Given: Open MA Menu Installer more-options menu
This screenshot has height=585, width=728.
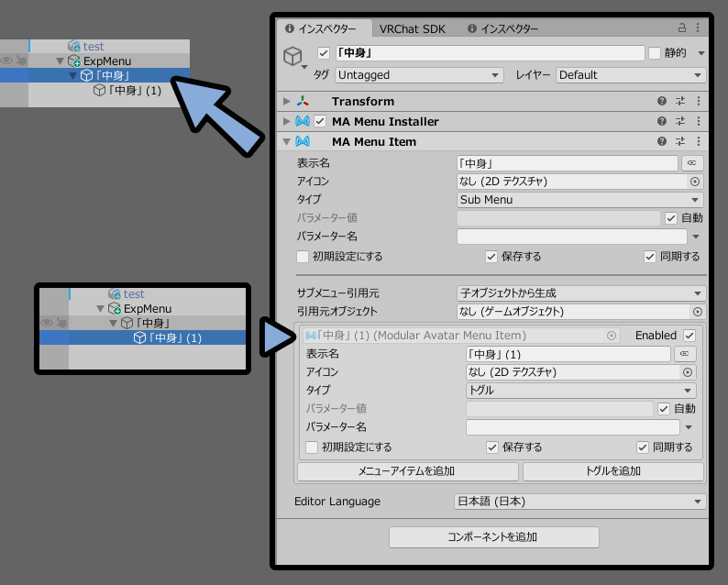Looking at the screenshot, I should pyautogui.click(x=699, y=121).
